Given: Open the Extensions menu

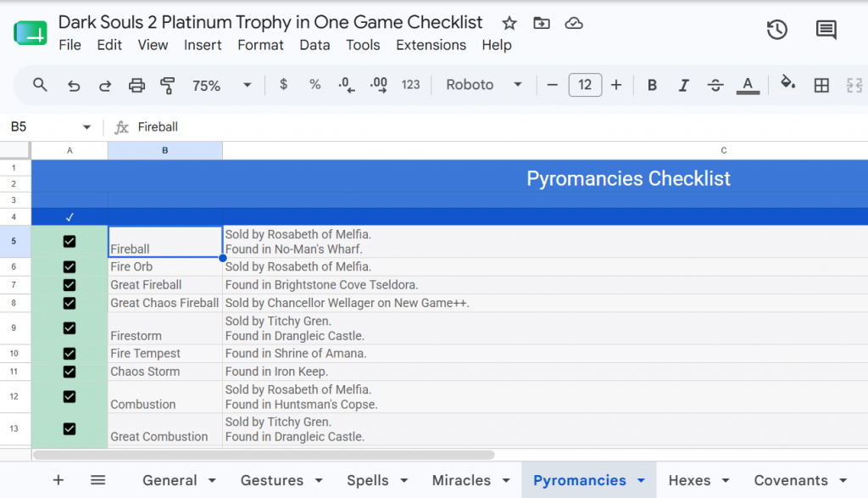Looking at the screenshot, I should click(x=431, y=45).
